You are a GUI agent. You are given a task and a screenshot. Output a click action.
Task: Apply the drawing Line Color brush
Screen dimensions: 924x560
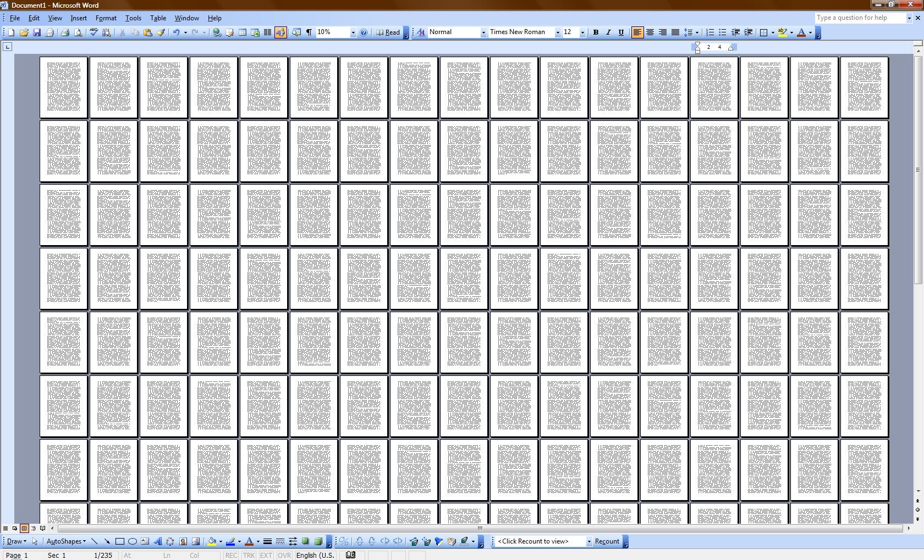click(230, 541)
